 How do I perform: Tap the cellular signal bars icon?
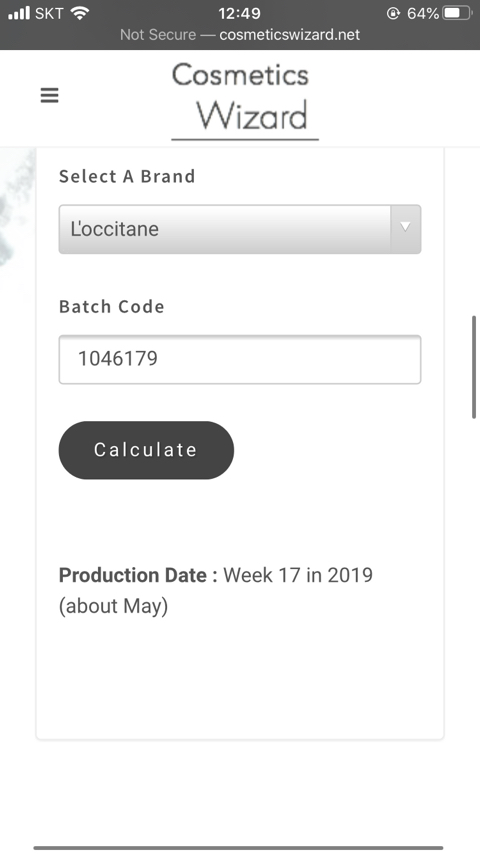19,13
